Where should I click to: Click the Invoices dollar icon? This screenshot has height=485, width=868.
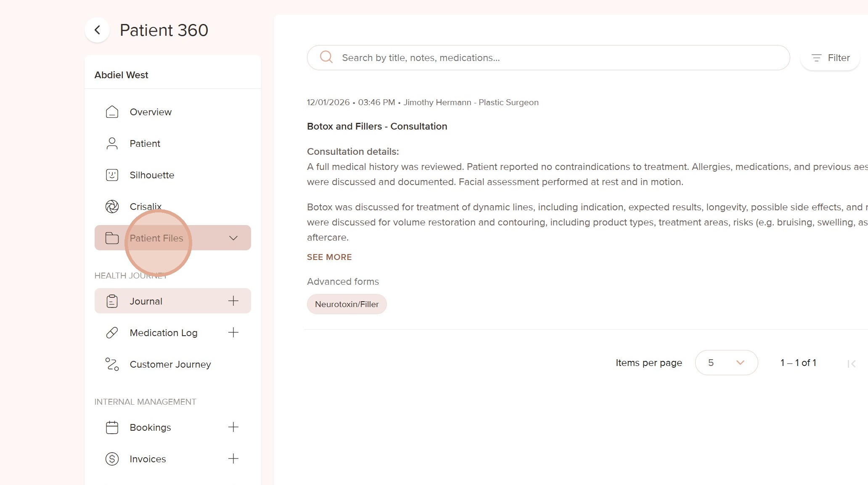coord(112,459)
